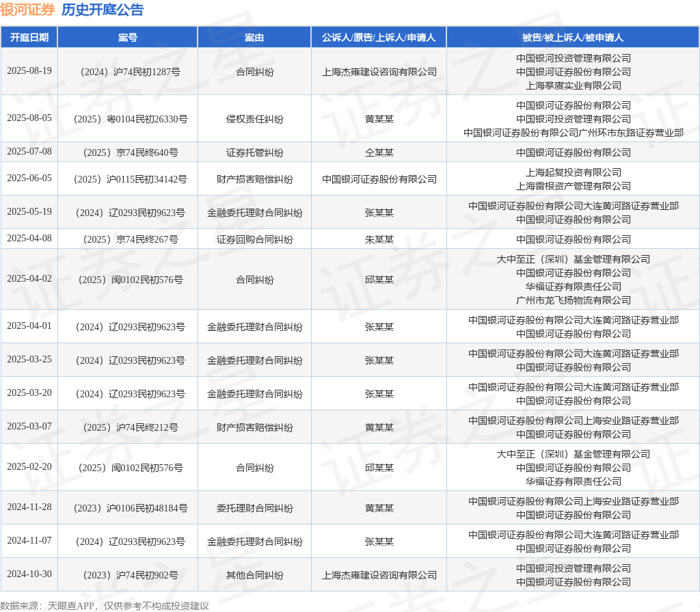Viewport: 700px width, 612px height.
Task: Select the date cell 2024-11-07
Action: point(29,541)
